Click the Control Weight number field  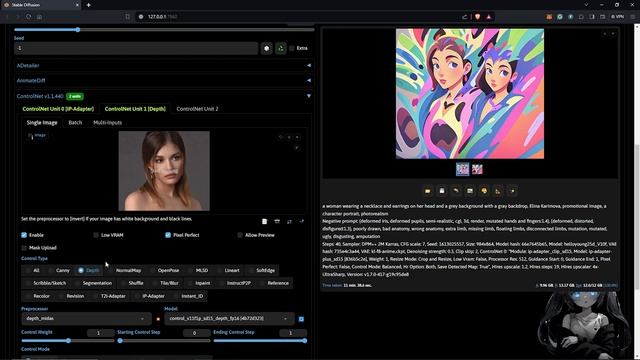pos(101,333)
